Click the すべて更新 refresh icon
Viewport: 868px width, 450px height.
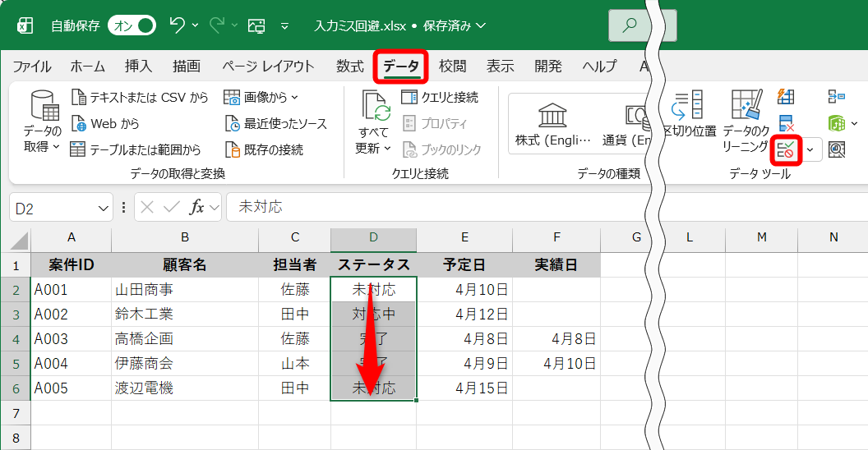pos(376,106)
